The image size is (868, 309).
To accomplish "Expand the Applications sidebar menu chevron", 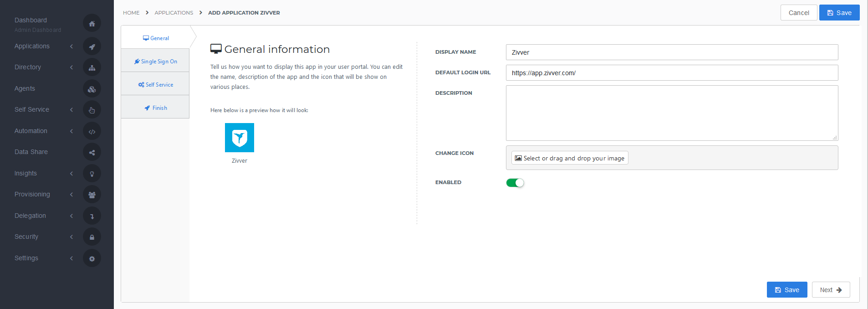I will tap(71, 46).
